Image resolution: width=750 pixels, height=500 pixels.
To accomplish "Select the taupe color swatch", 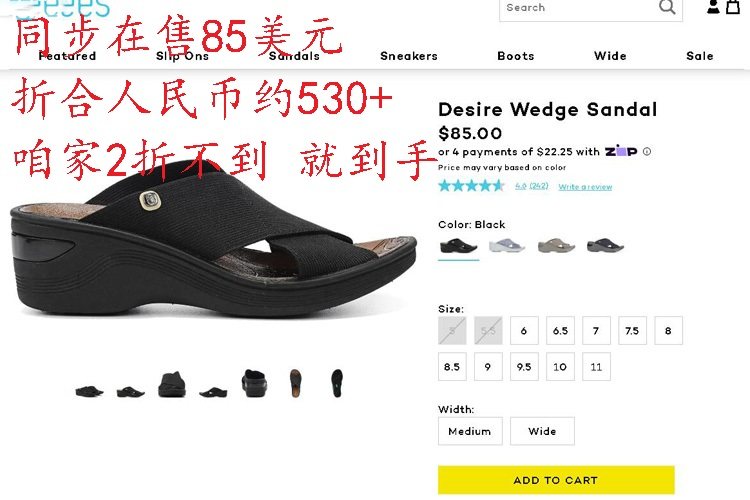I will tap(556, 246).
